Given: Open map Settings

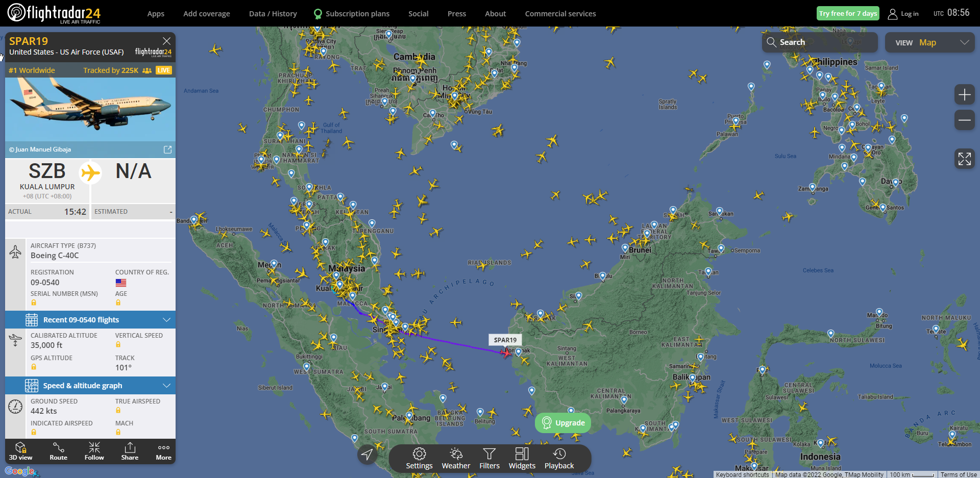Looking at the screenshot, I should 419,458.
